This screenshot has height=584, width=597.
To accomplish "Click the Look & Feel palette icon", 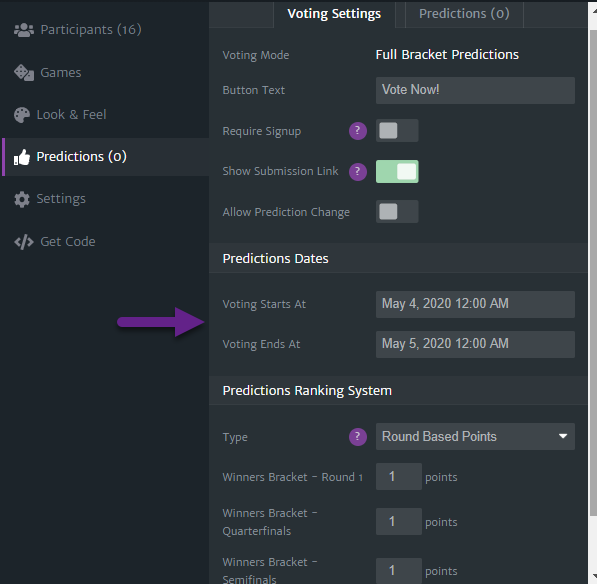I will pos(22,115).
